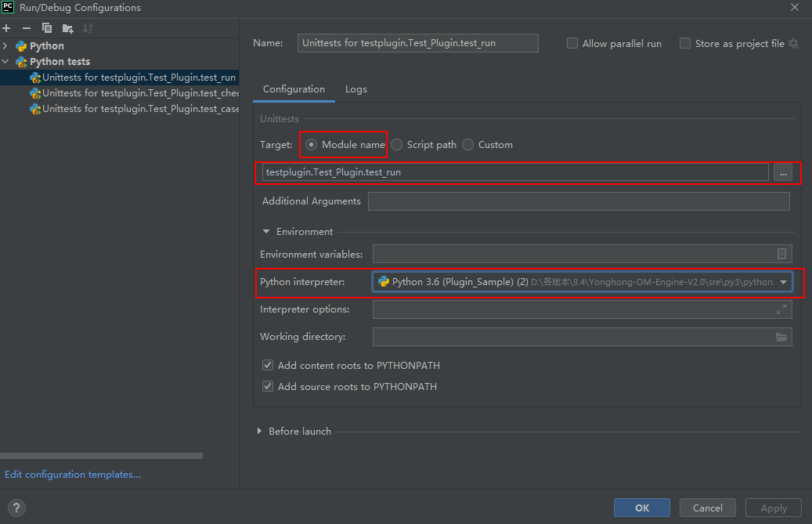Enable the Allow parallel run checkbox
This screenshot has width=812, height=524.
pyautogui.click(x=572, y=44)
